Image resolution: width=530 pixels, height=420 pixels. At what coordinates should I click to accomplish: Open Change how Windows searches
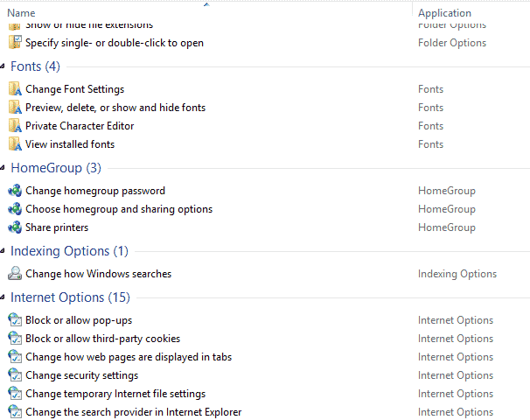click(98, 274)
